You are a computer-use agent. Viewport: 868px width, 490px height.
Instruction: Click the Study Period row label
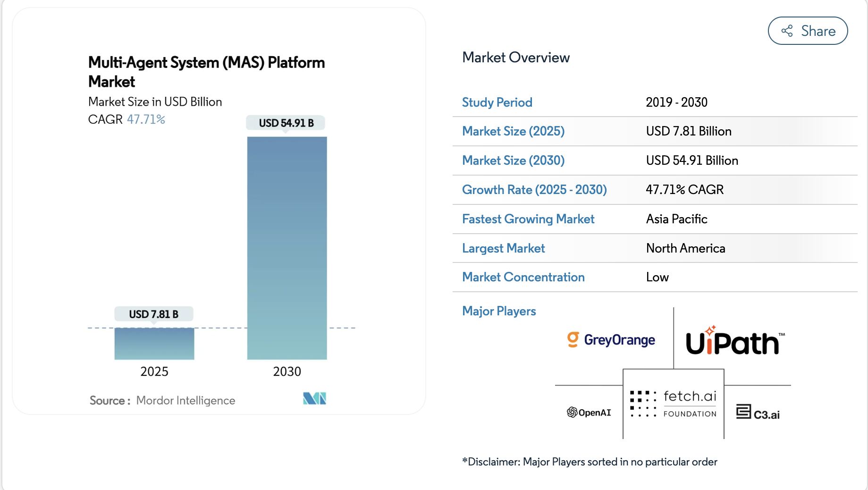(x=497, y=102)
